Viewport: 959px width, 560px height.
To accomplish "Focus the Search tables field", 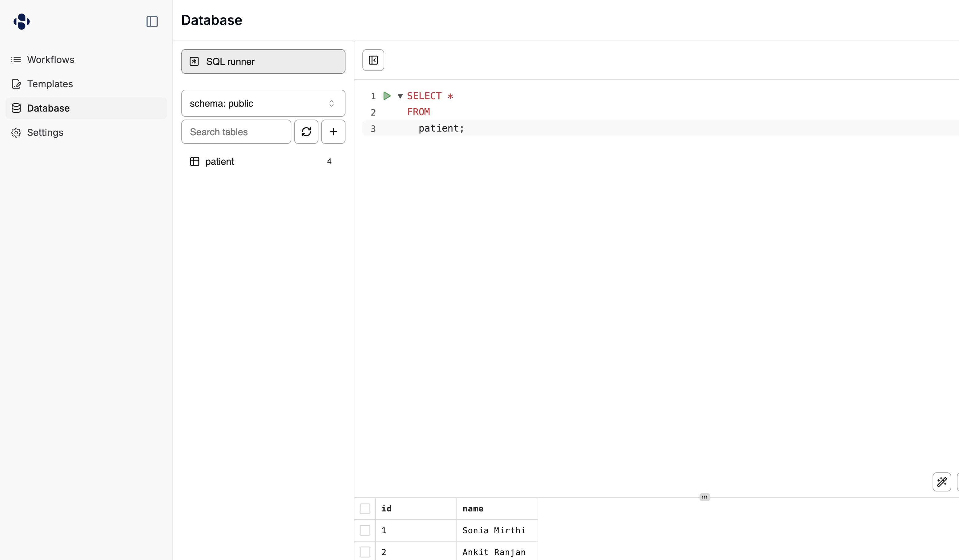I will click(236, 132).
